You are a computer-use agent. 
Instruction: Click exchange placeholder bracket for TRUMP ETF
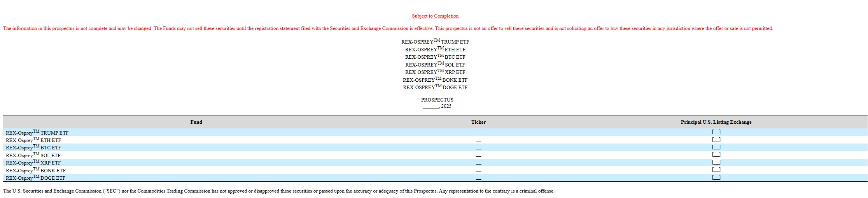click(716, 132)
